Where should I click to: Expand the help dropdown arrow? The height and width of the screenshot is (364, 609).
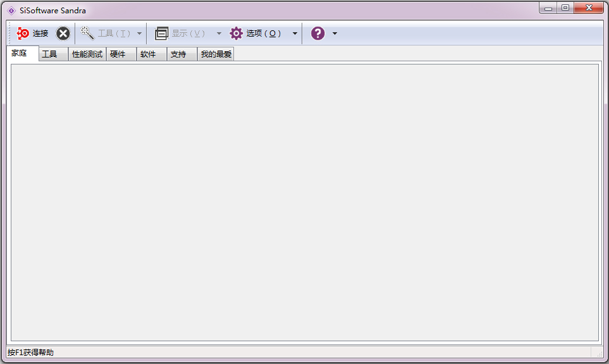point(335,33)
